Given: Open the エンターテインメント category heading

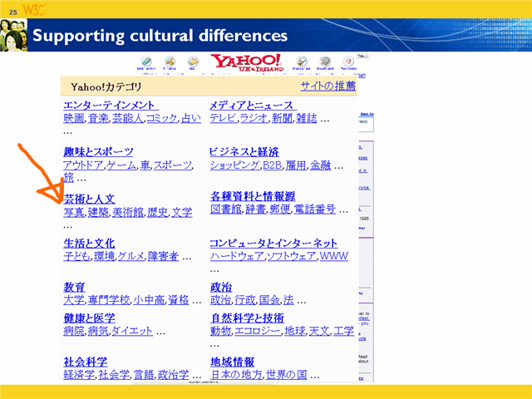Looking at the screenshot, I should (x=110, y=106).
